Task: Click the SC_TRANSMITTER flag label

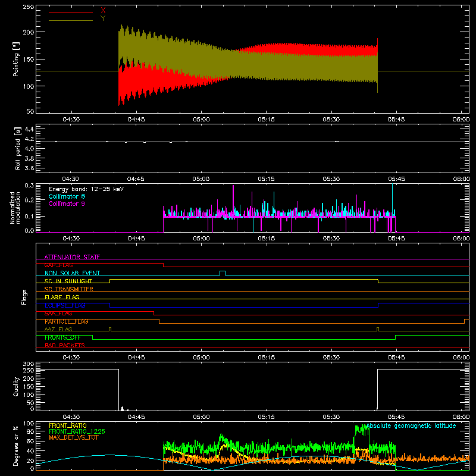Action: point(69,289)
